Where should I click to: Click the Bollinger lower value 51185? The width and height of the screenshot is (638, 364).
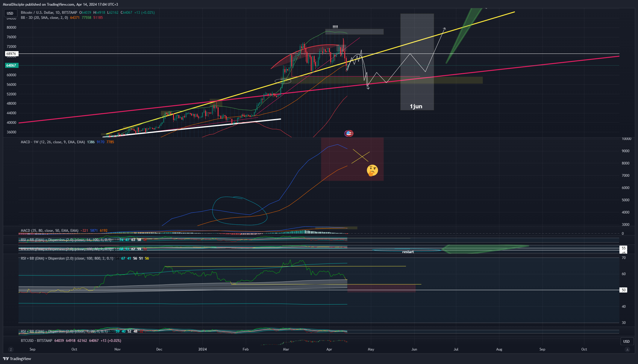98,18
